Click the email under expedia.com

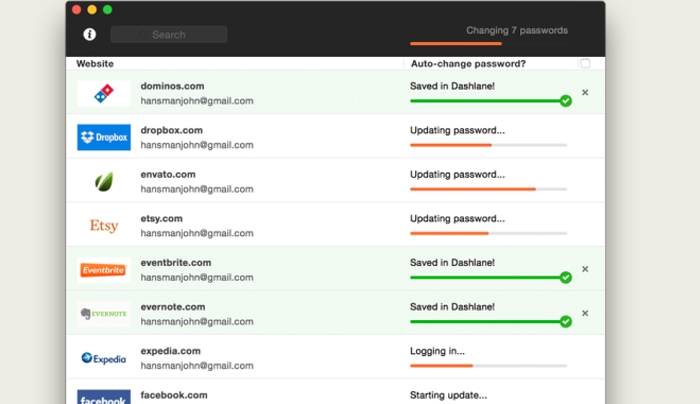197,366
